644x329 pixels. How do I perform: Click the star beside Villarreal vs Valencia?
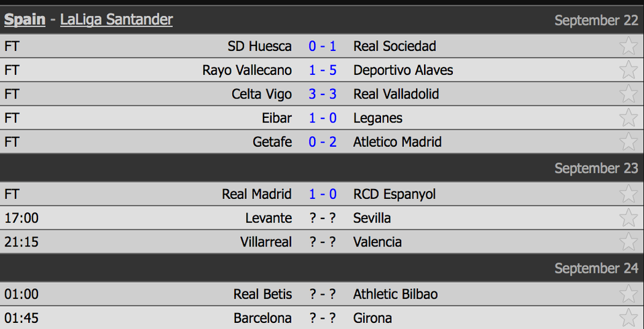point(629,242)
